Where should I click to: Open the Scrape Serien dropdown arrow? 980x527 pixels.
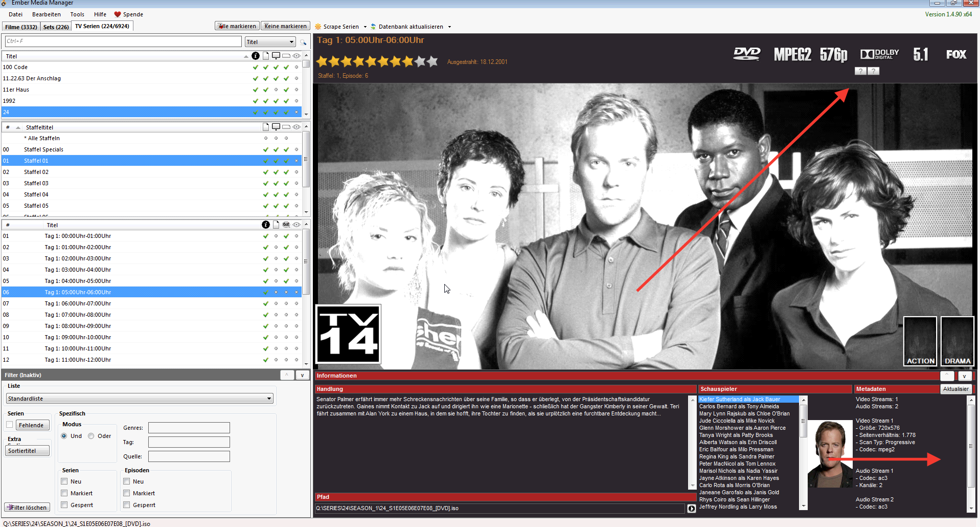(365, 27)
